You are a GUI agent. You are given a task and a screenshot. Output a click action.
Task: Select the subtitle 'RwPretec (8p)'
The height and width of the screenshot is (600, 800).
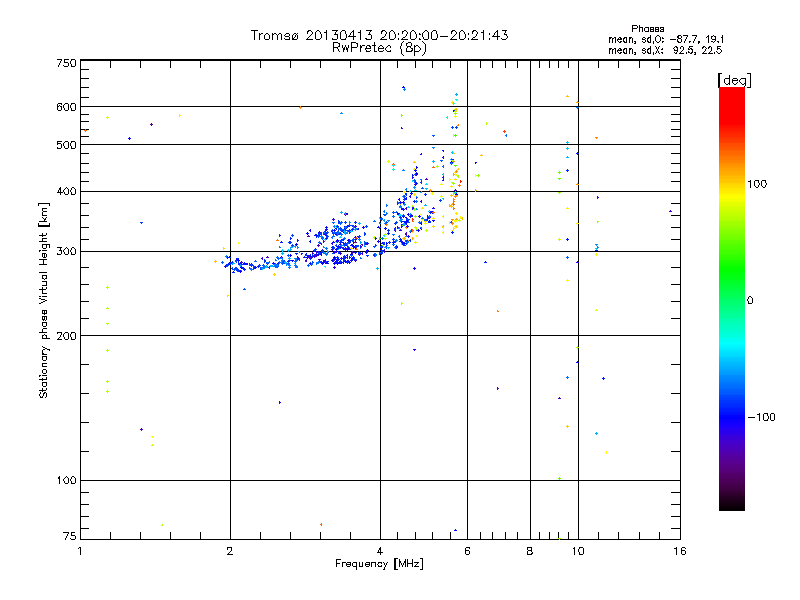379,48
